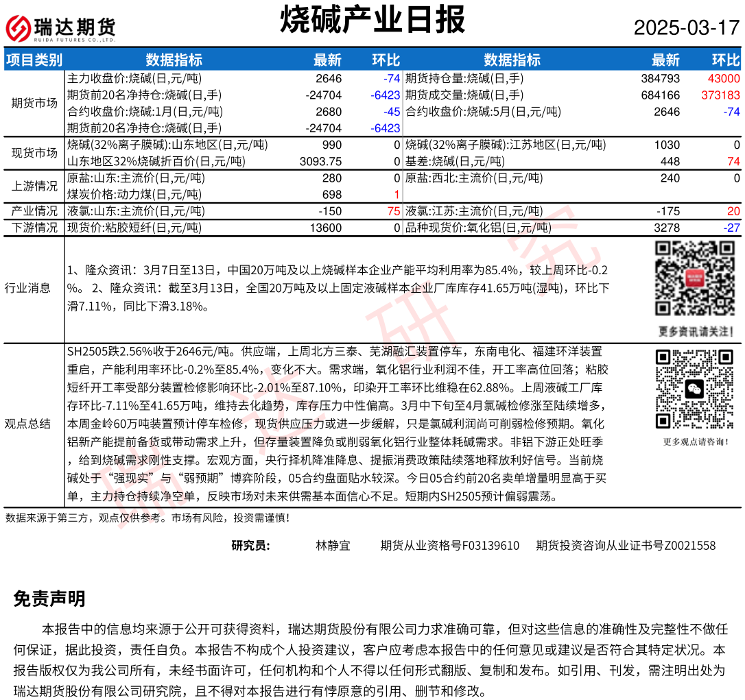Click the value 384793

pyautogui.click(x=661, y=78)
